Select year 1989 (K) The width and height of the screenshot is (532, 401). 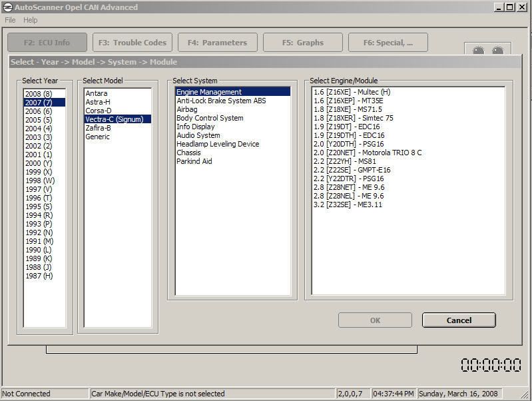pyautogui.click(x=45, y=258)
